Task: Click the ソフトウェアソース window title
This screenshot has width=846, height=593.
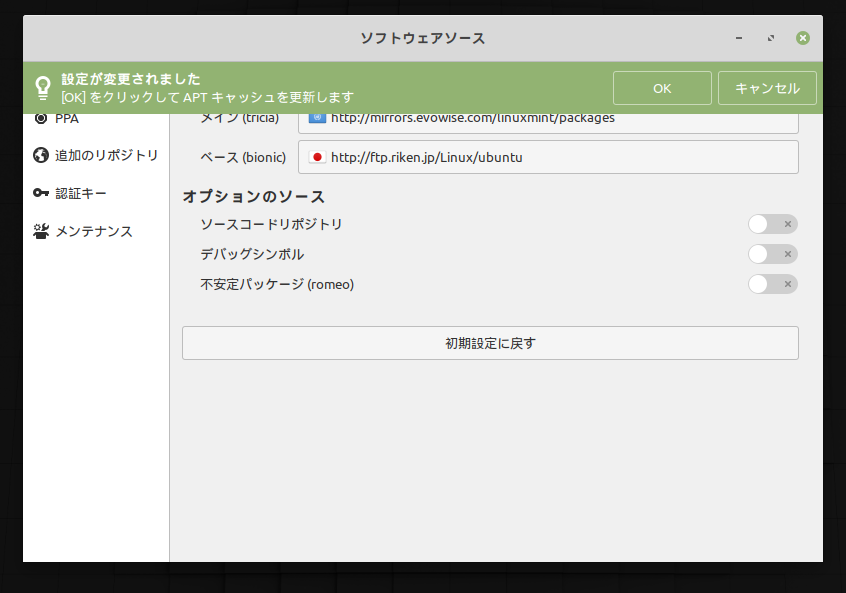Action: (422, 38)
